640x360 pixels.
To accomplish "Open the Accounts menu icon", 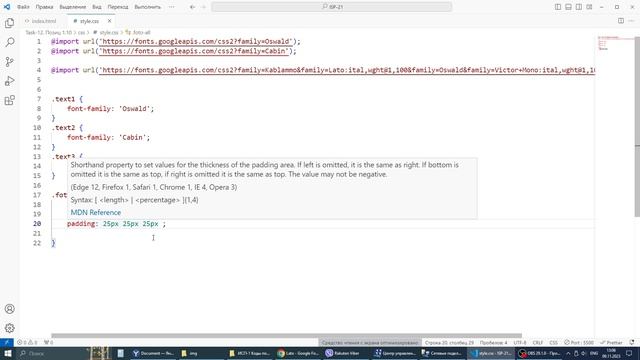I will click(x=9, y=309).
